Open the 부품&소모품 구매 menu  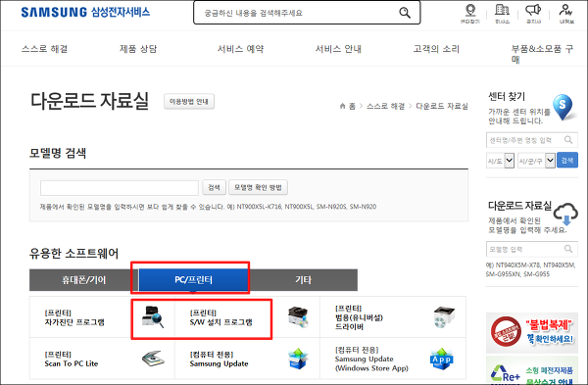pos(542,54)
